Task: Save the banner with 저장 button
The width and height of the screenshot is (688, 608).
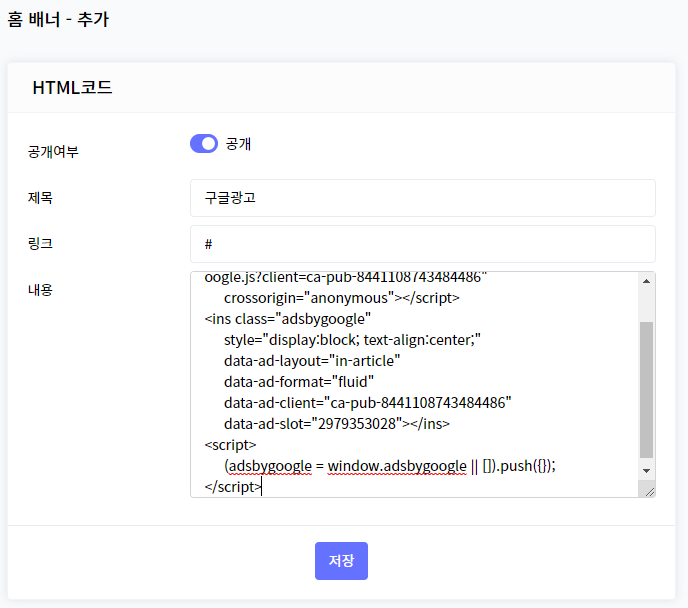Action: point(341,561)
